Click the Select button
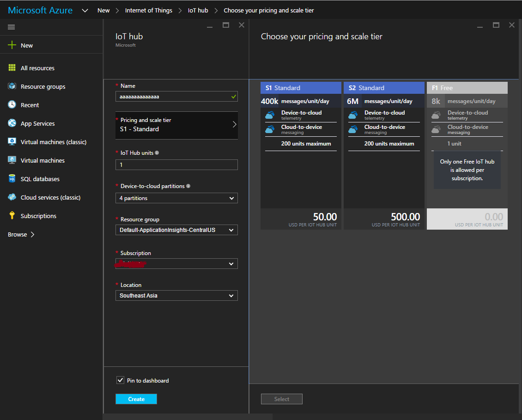The height and width of the screenshot is (420, 522). [282, 399]
